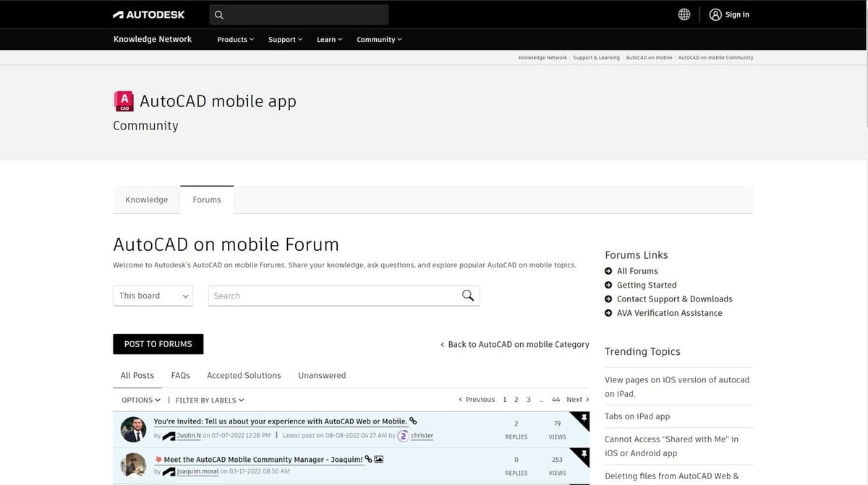Image resolution: width=868 pixels, height=485 pixels.
Task: Jump to page 44 of posts
Action: tap(556, 399)
